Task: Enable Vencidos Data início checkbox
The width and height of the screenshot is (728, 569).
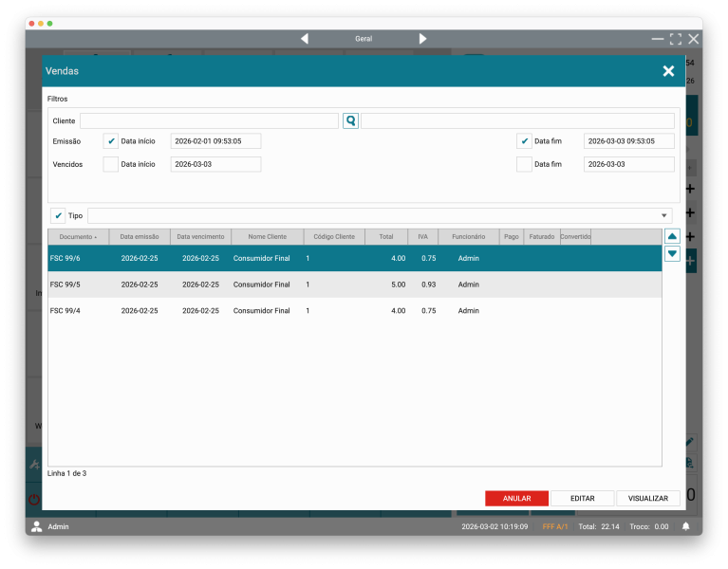Action: coord(111,164)
